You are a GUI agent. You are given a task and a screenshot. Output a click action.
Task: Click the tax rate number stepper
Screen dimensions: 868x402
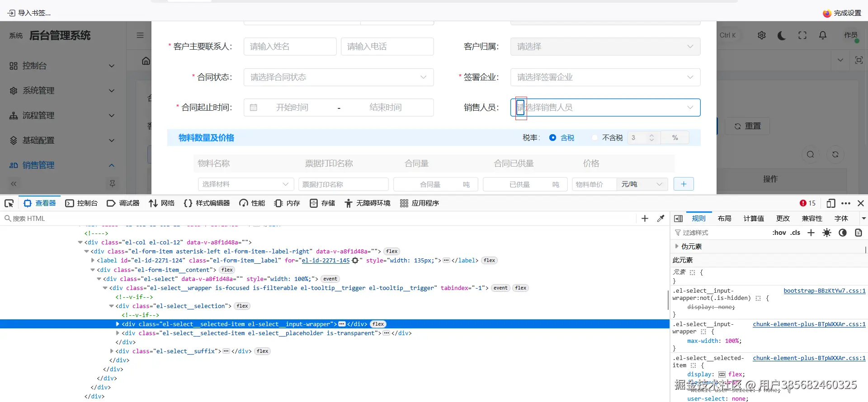pos(651,138)
